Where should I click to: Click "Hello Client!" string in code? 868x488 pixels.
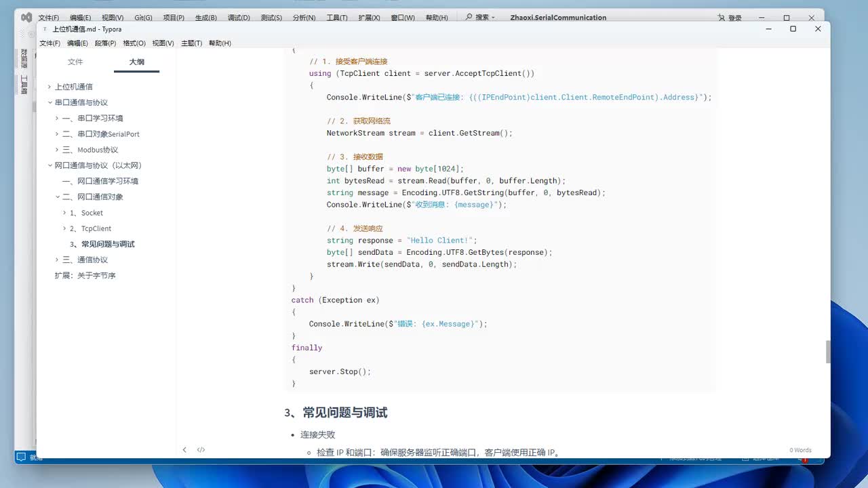click(x=441, y=240)
